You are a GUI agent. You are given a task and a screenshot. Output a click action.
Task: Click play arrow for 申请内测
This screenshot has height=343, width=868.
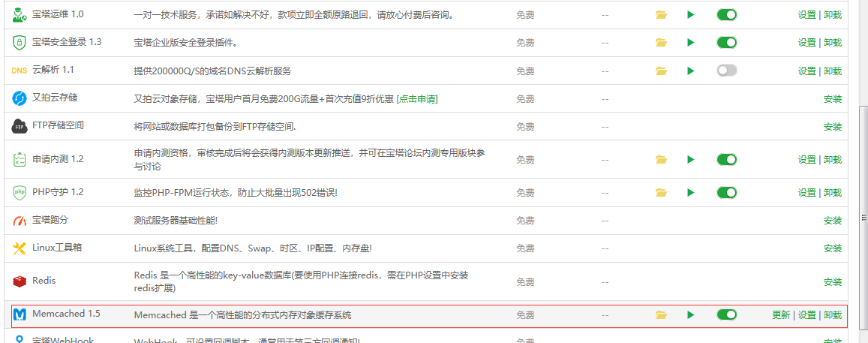click(690, 160)
